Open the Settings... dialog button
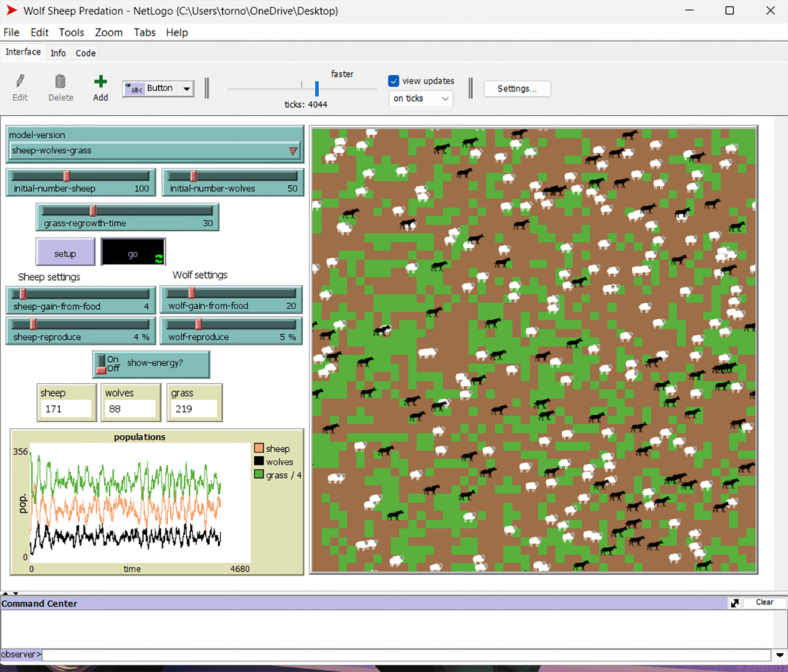Viewport: 788px width, 672px height. click(x=517, y=89)
